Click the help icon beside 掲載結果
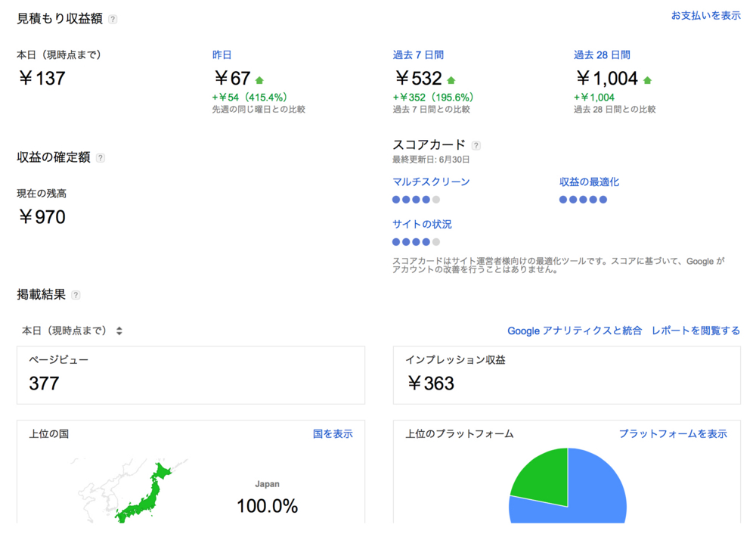The image size is (756, 537). click(x=75, y=295)
